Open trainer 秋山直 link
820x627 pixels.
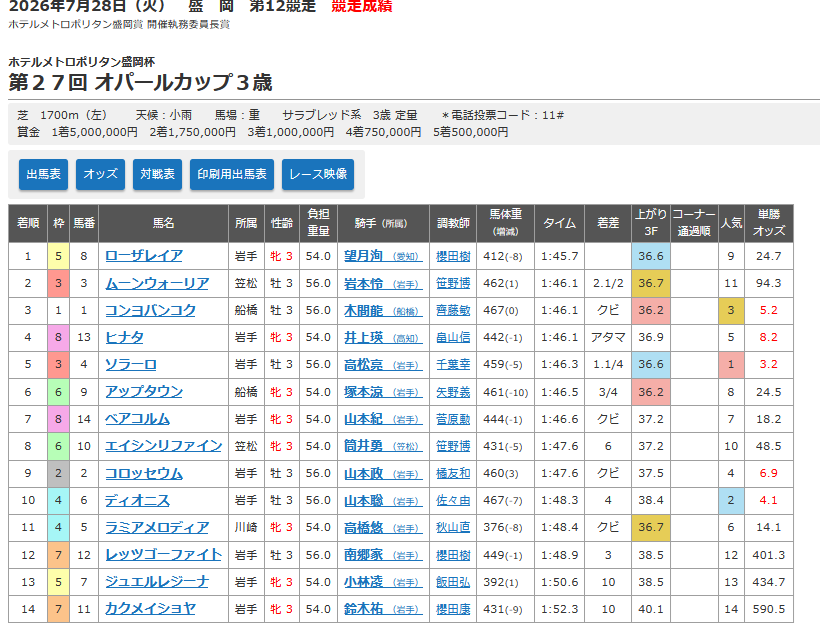point(453,528)
